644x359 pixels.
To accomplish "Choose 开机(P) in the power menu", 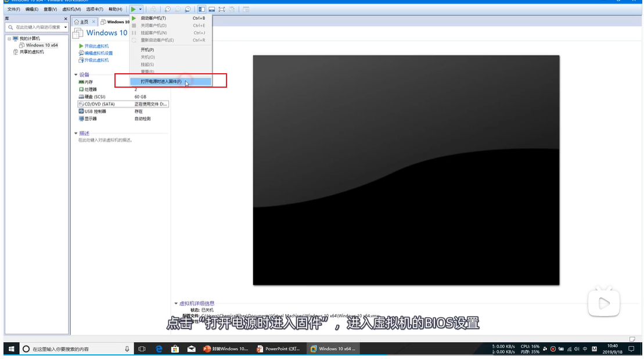I will pyautogui.click(x=171, y=50).
